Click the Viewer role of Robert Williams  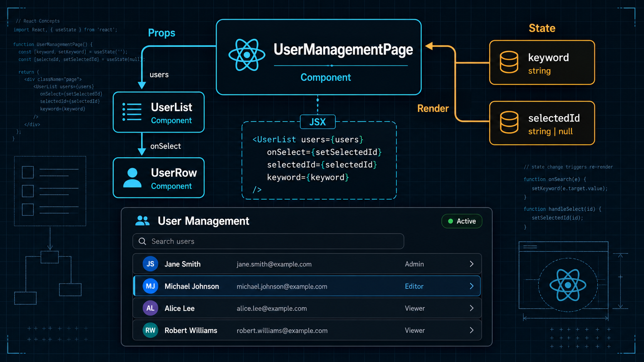tap(415, 330)
